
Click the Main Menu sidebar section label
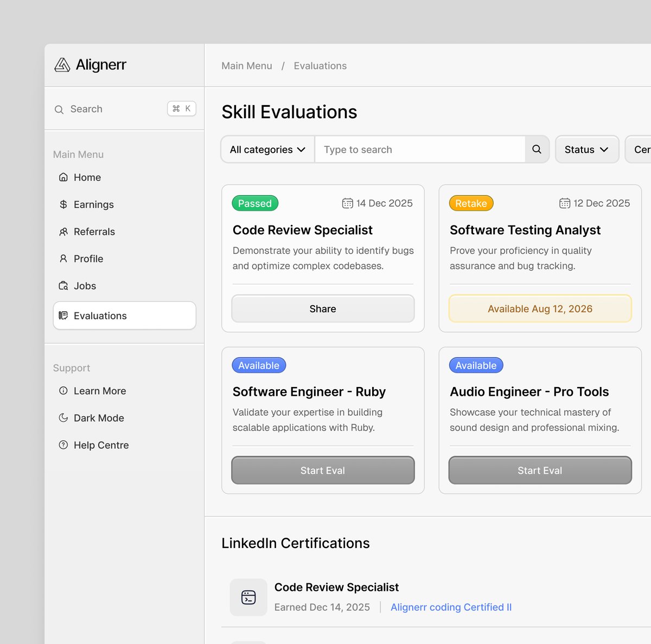pos(78,154)
